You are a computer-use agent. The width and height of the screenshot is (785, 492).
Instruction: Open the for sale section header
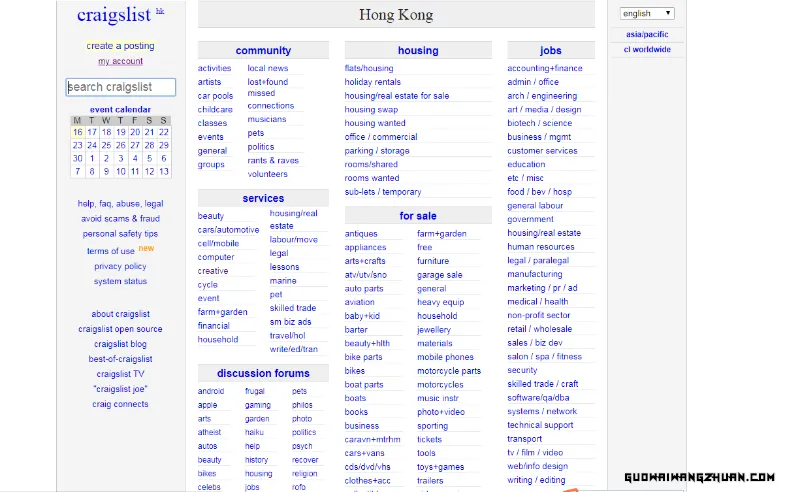tap(418, 216)
